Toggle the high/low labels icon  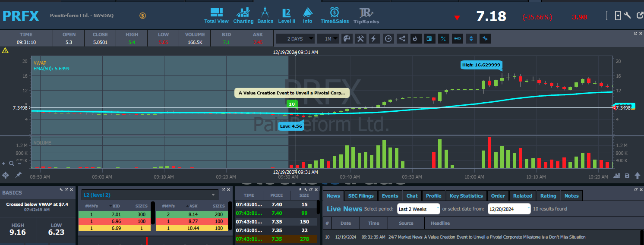click(443, 39)
